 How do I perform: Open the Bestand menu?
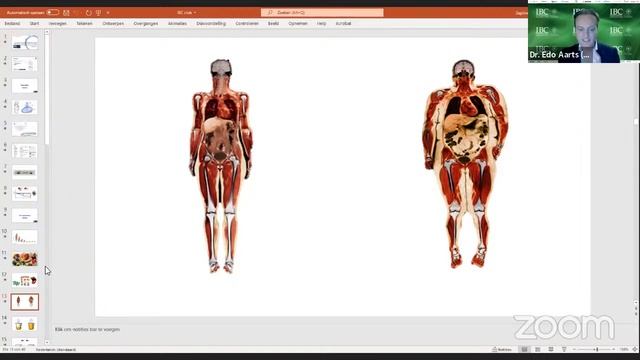[12, 24]
